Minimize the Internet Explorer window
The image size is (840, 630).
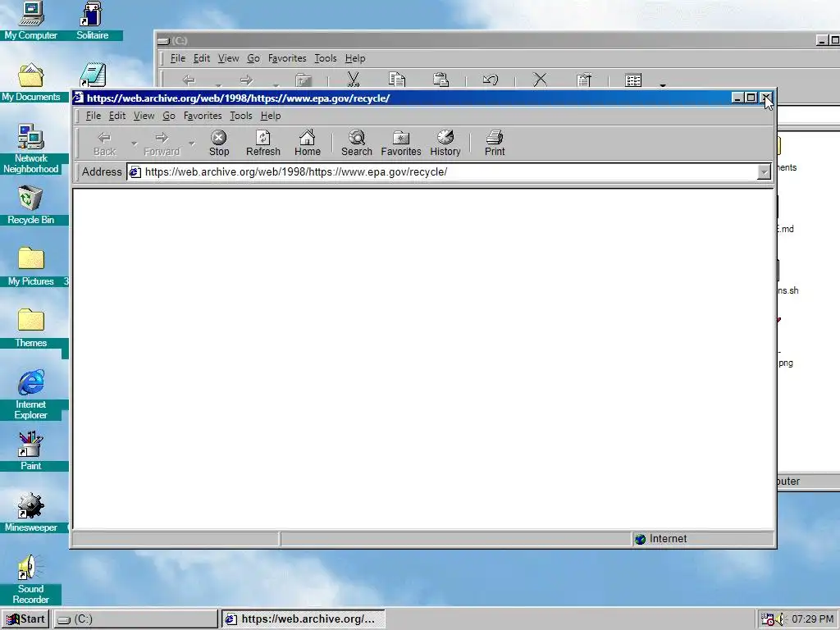tap(737, 98)
